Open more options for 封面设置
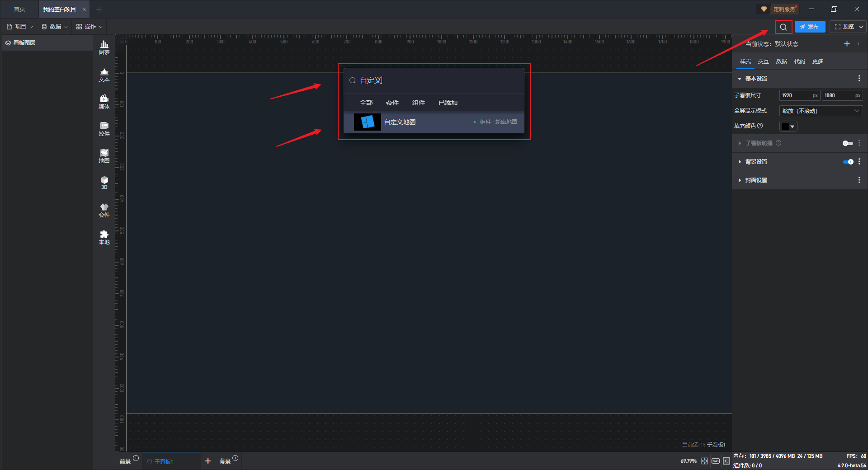 [859, 180]
